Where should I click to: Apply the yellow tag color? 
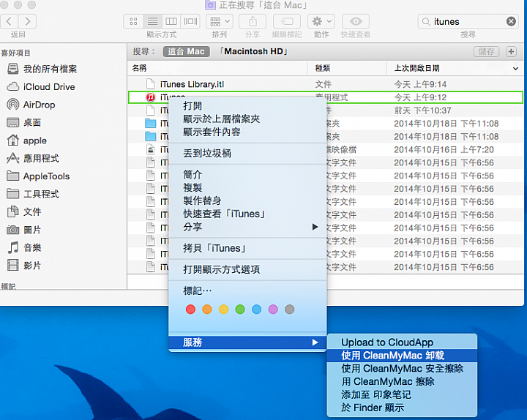[x=223, y=309]
